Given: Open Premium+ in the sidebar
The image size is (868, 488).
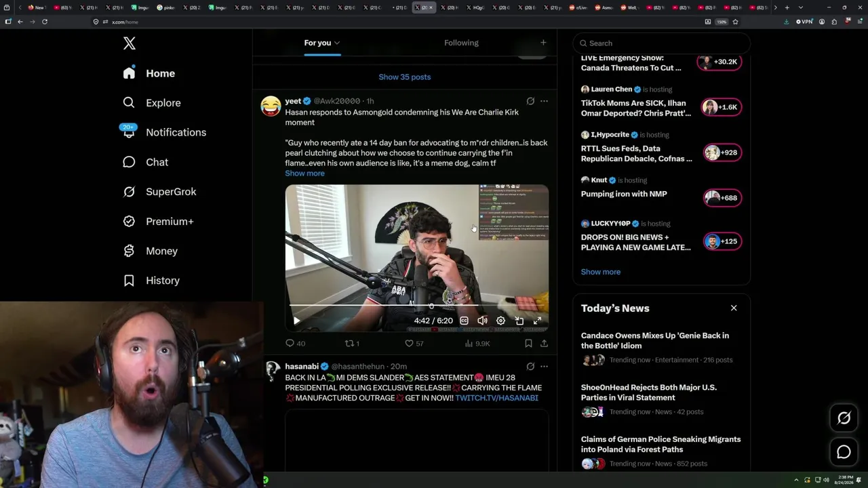Looking at the screenshot, I should click(x=158, y=222).
